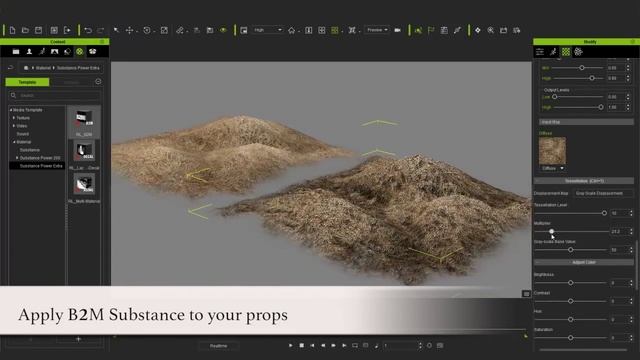
Task: Click the camera record icon next to Preview
Action: [398, 30]
